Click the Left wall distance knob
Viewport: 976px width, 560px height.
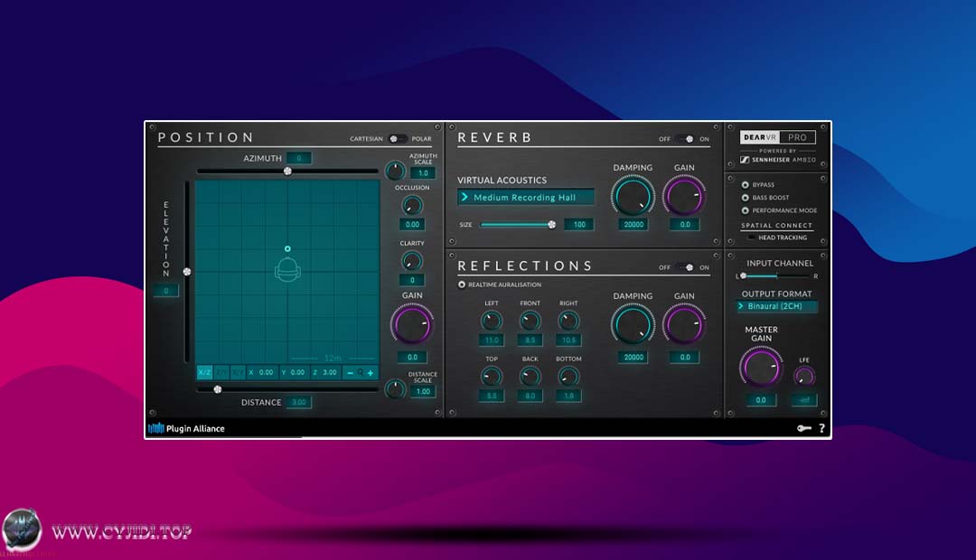coord(492,321)
